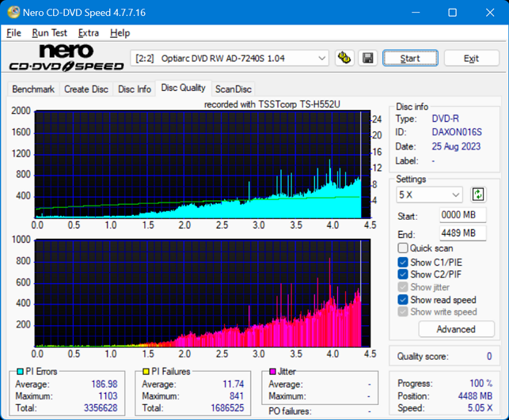Click PI Failures total 1686525
Image resolution: width=509 pixels, height=420 pixels.
(227, 408)
